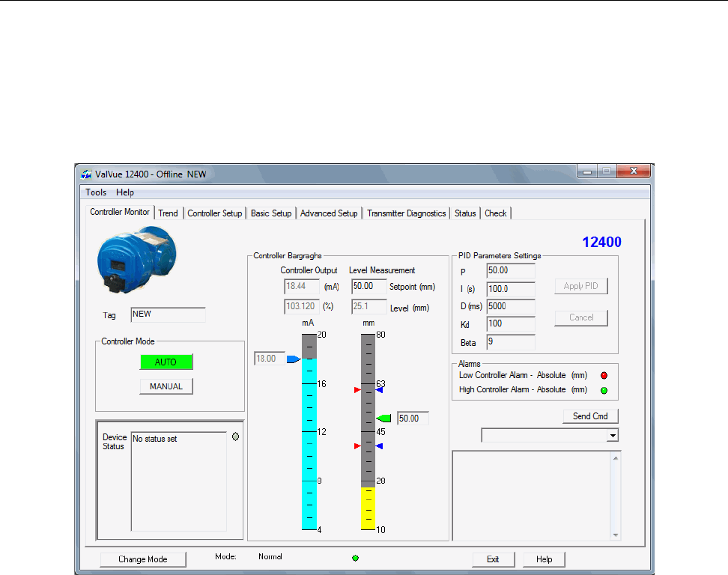Click the device status indicator circle
Viewport: 728px width, 575px height.
pyautogui.click(x=235, y=436)
